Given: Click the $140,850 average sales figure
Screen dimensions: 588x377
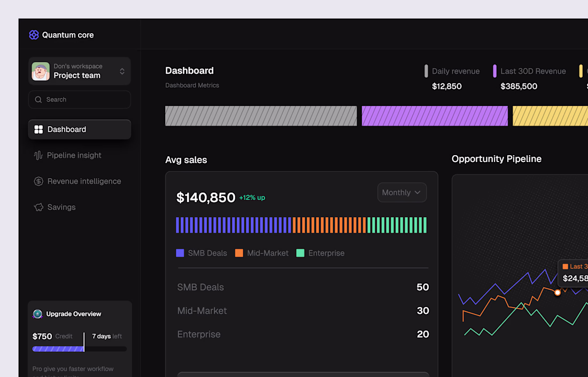Looking at the screenshot, I should point(206,197).
